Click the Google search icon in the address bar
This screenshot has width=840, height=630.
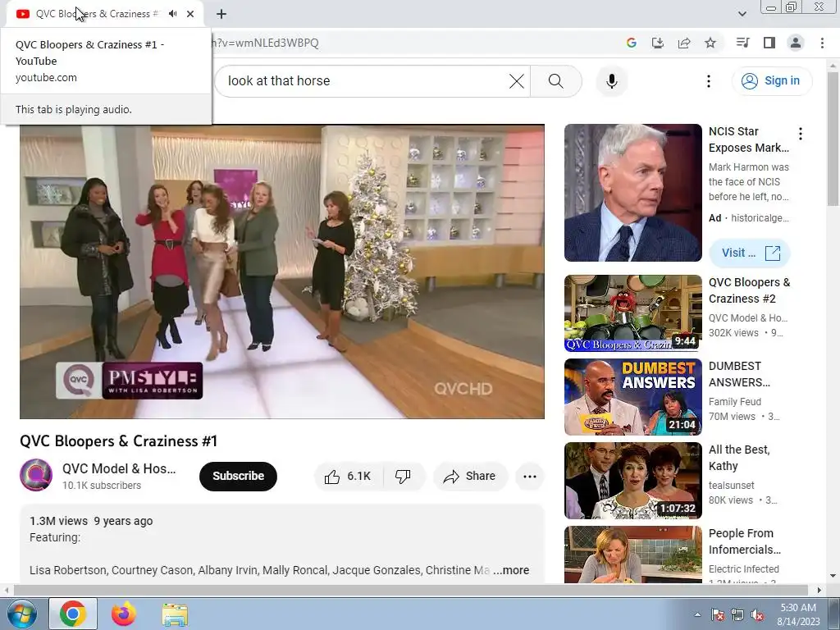pos(632,43)
